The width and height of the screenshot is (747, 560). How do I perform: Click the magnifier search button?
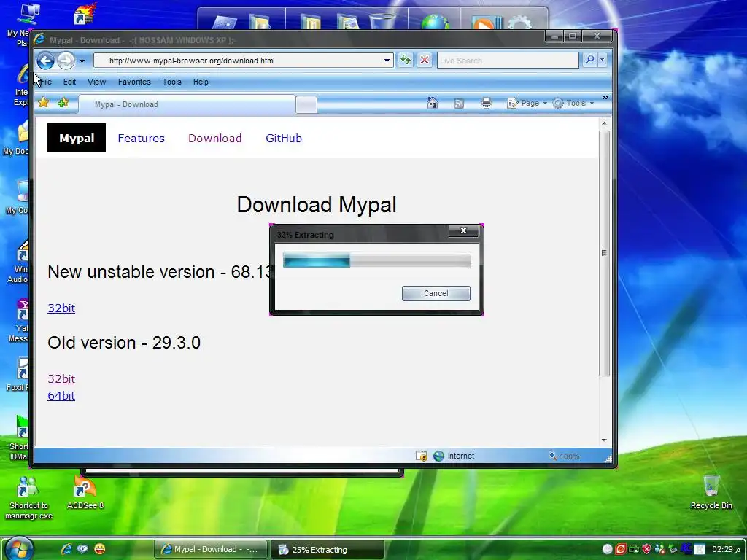point(589,60)
